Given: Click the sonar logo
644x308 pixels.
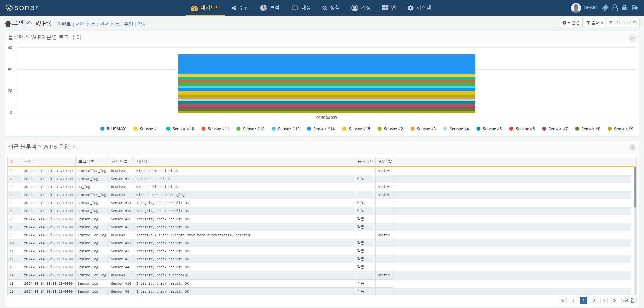Looking at the screenshot, I should click(x=22, y=8).
